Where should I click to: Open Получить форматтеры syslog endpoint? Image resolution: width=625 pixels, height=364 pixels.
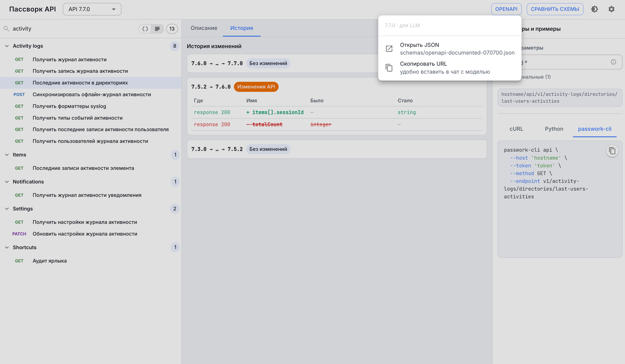coord(91,106)
